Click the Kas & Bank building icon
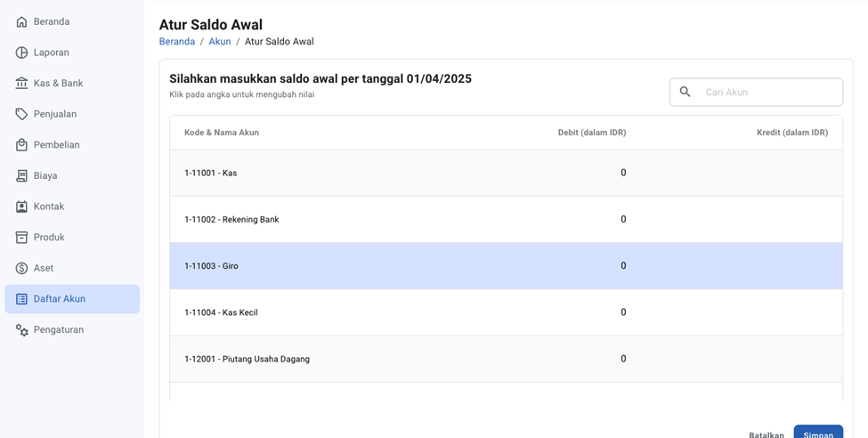This screenshot has height=438, width=868. (x=22, y=83)
